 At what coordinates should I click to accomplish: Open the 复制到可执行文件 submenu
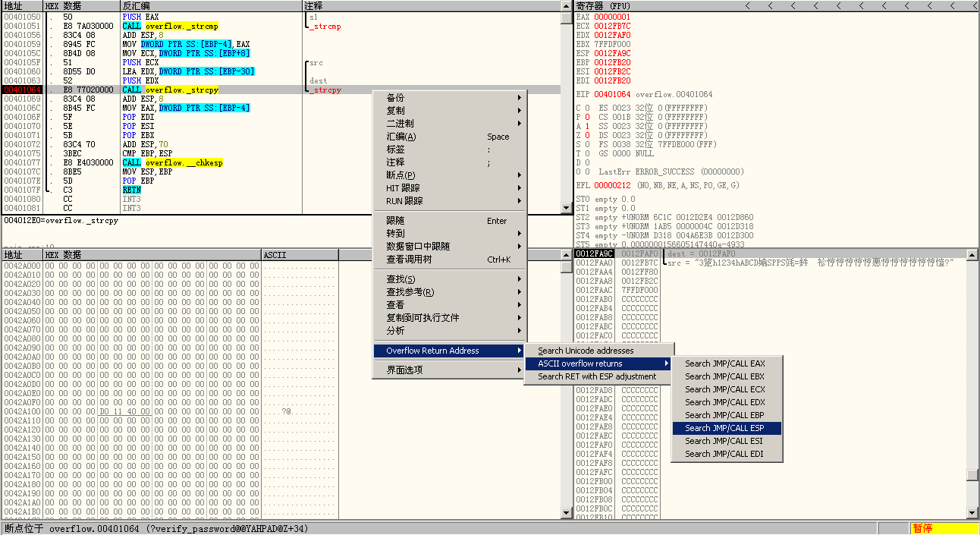(x=451, y=318)
